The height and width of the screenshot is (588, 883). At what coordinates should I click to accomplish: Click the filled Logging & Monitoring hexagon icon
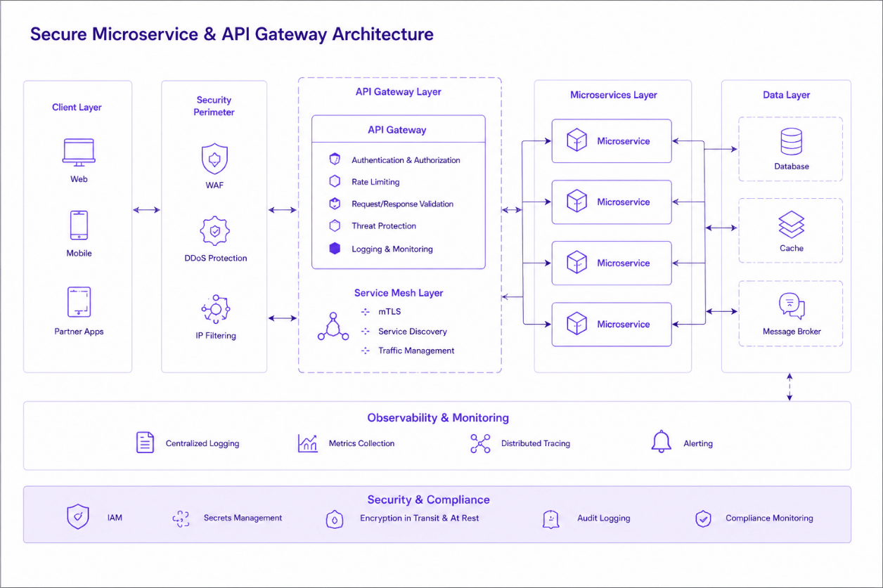point(335,249)
